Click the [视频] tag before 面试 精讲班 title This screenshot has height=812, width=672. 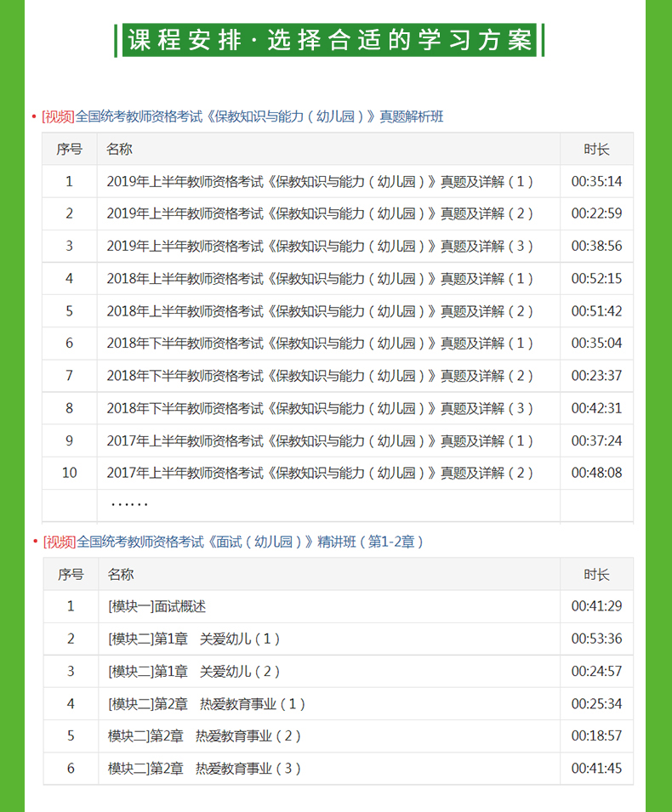(58, 542)
